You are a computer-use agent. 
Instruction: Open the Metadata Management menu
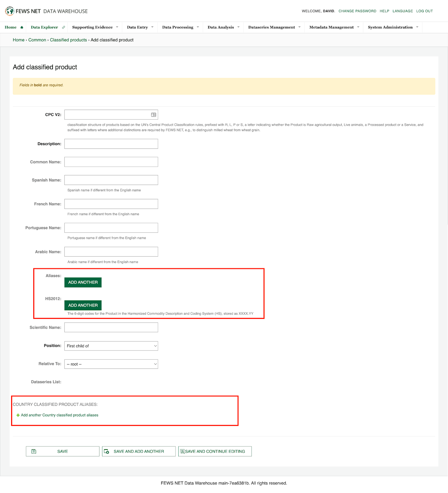click(334, 27)
